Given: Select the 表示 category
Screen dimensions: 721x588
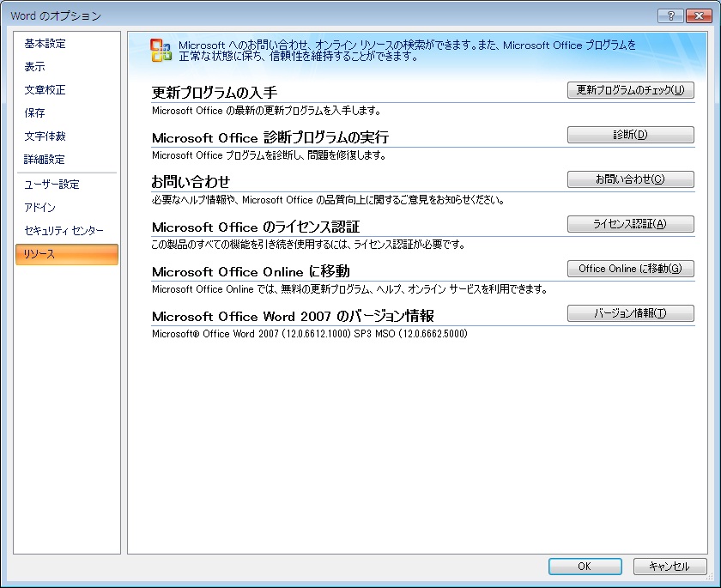Looking at the screenshot, I should [x=35, y=67].
